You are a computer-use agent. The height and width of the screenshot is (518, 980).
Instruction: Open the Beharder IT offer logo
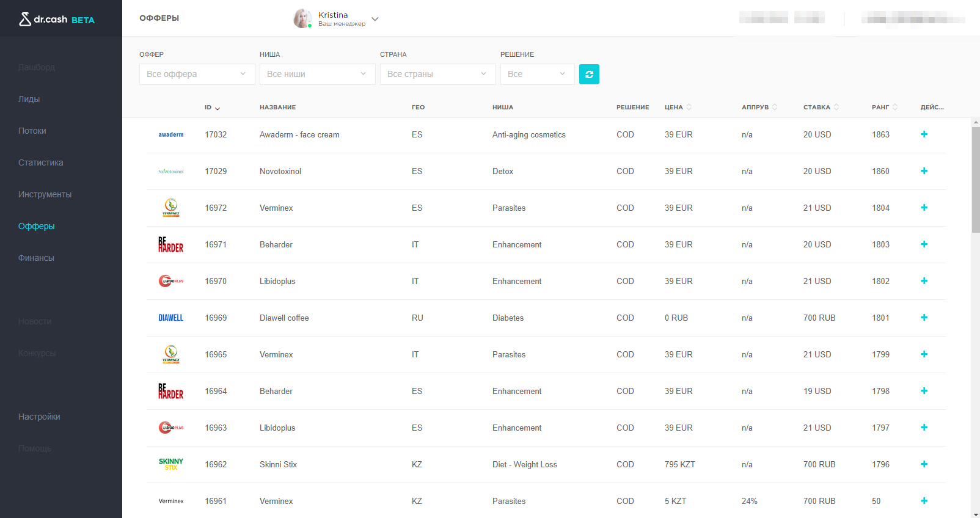171,244
